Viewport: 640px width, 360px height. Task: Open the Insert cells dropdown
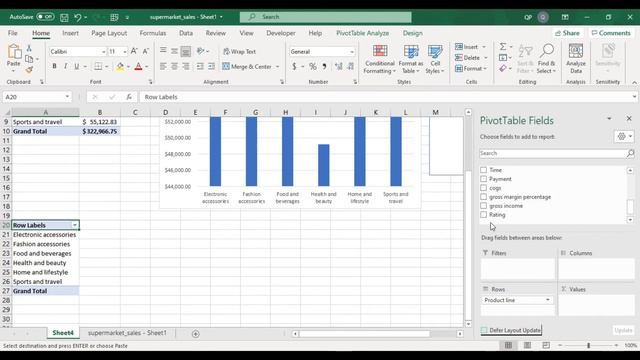pos(484,47)
